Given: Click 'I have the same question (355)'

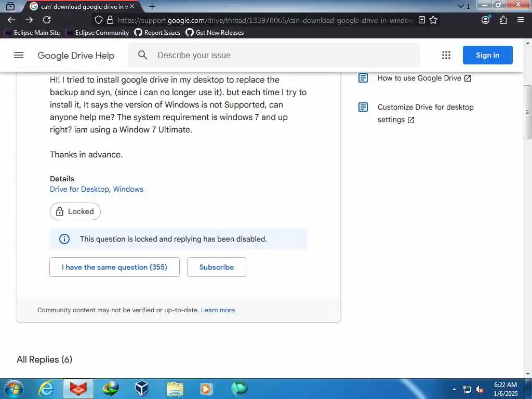Looking at the screenshot, I should pyautogui.click(x=114, y=267).
